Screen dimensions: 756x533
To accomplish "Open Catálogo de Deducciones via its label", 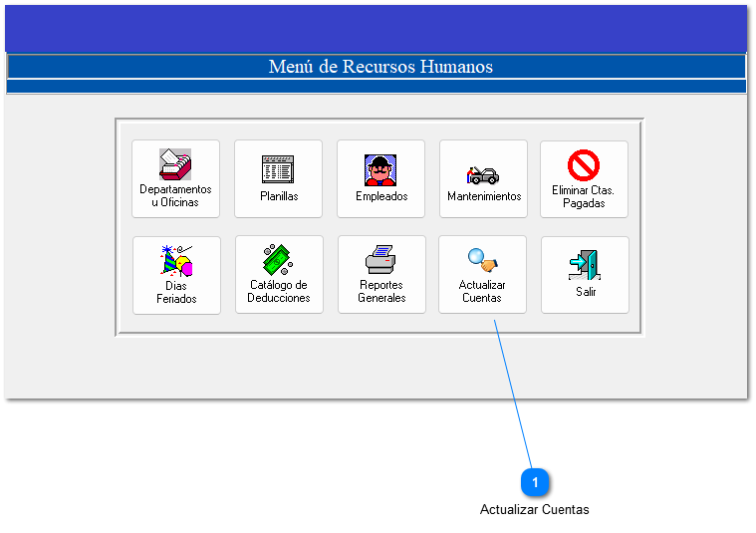I will pos(279,291).
